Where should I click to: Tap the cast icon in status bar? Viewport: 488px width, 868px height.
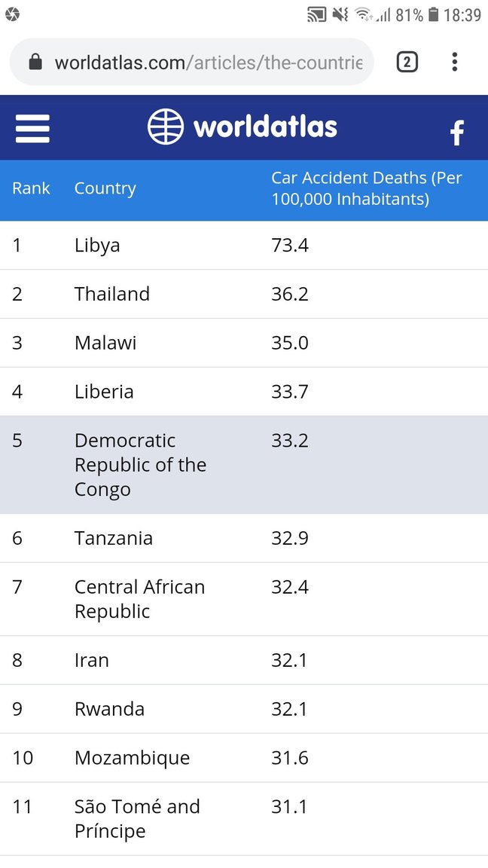(x=317, y=15)
